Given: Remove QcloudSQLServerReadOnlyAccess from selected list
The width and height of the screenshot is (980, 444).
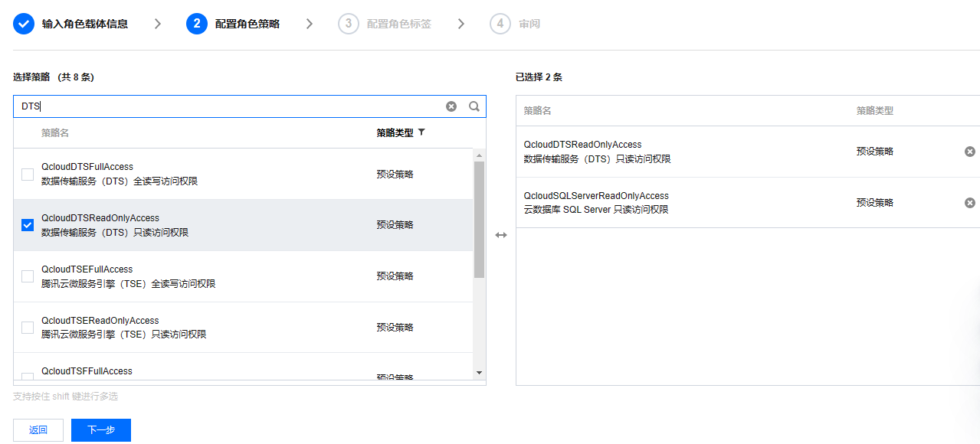Looking at the screenshot, I should (969, 203).
